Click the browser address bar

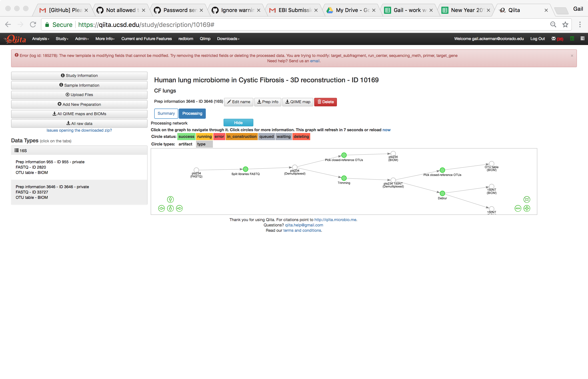click(295, 25)
